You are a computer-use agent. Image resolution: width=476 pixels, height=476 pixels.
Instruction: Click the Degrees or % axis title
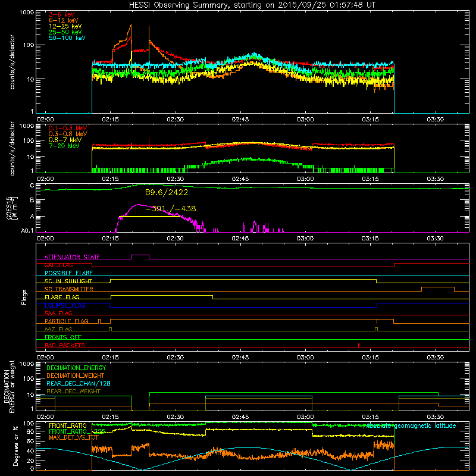(15, 446)
